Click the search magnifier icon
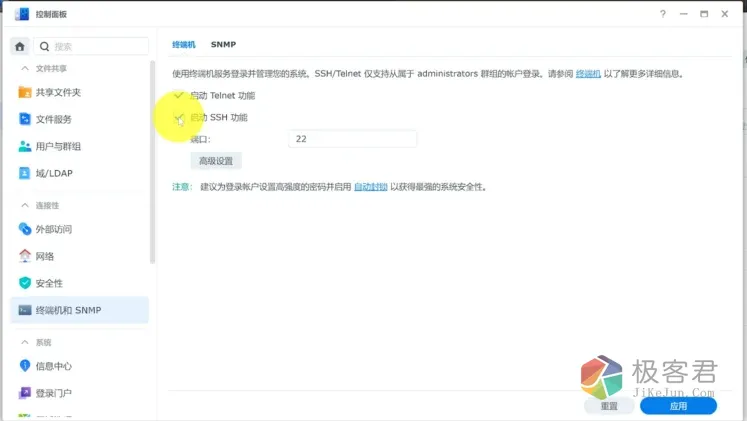The image size is (747, 421). coord(44,46)
